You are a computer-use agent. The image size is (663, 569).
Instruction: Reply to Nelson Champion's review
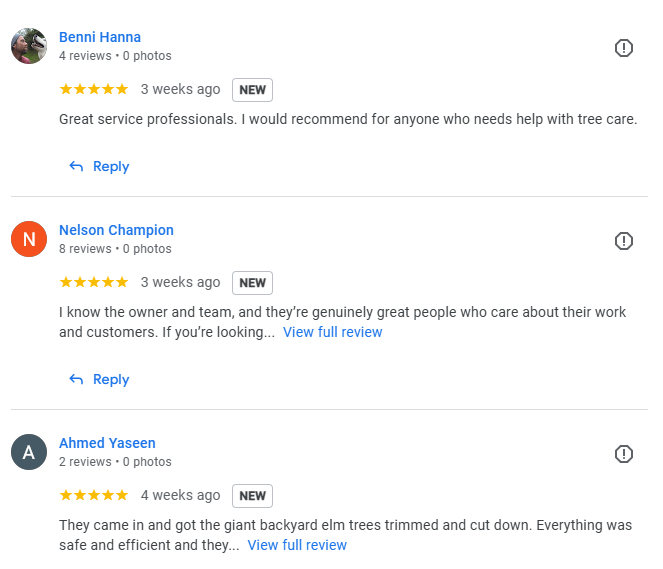pos(100,380)
